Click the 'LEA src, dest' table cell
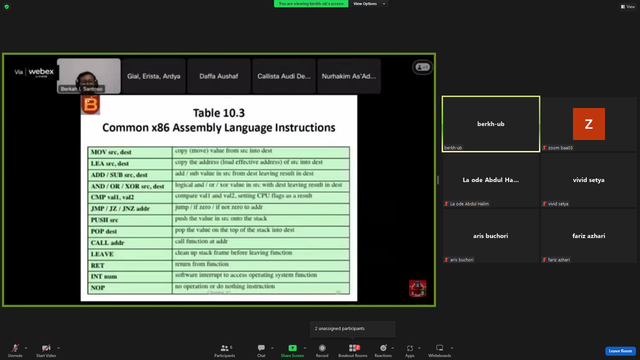This screenshot has width=640, height=360. pos(130,164)
